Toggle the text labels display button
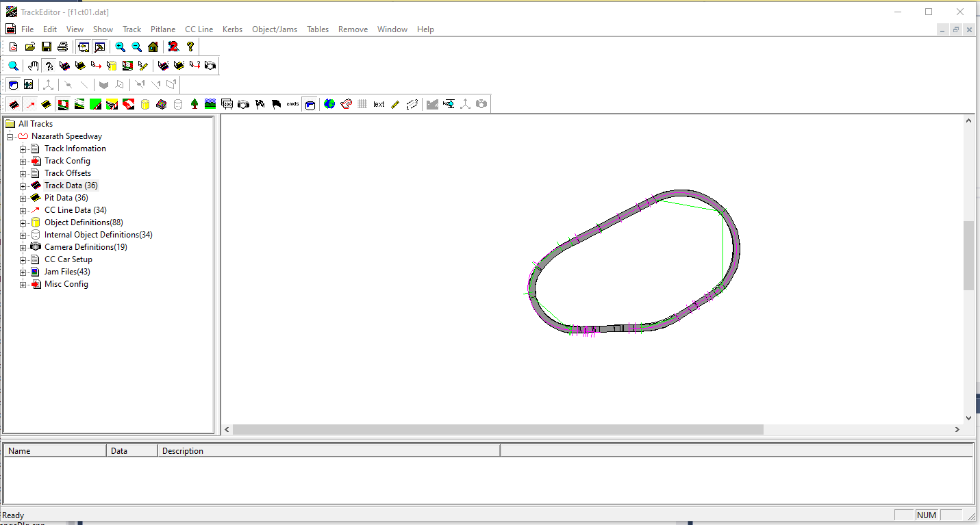Viewport: 980px width, 525px height. [x=379, y=104]
